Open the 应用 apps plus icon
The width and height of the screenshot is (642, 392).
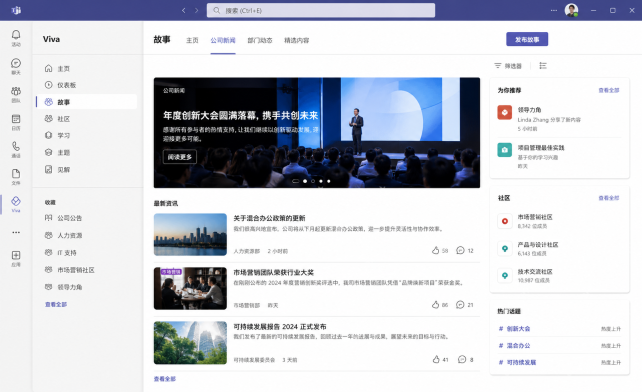(16, 255)
